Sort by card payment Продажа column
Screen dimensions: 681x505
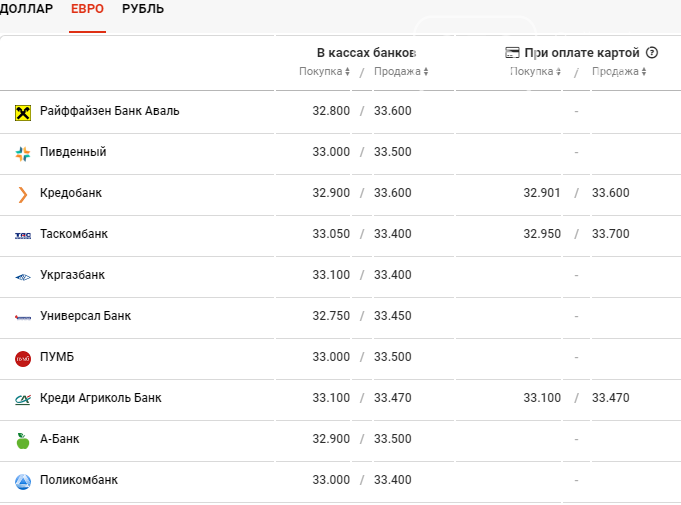[x=618, y=72]
